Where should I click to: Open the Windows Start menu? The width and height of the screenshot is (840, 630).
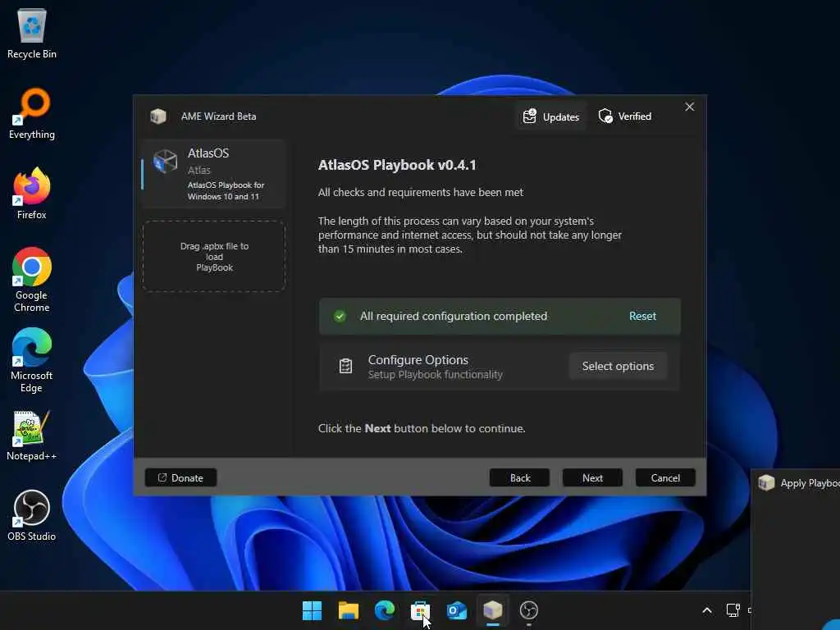point(312,610)
